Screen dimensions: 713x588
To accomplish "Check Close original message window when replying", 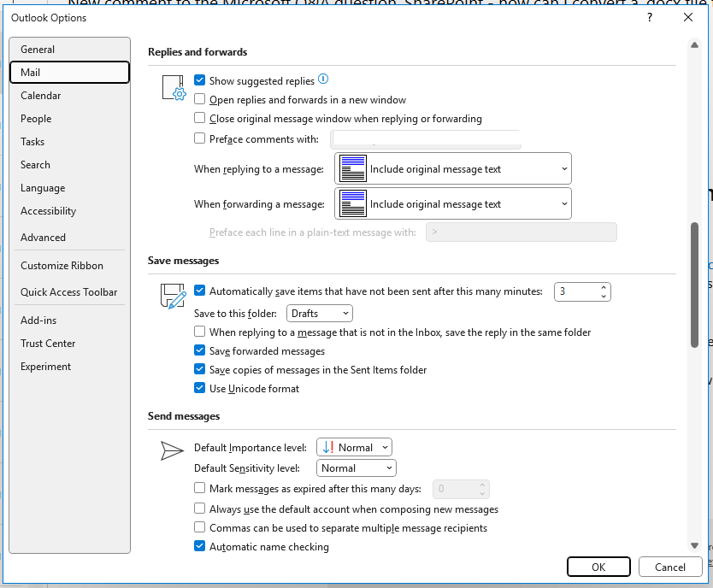I will point(199,118).
